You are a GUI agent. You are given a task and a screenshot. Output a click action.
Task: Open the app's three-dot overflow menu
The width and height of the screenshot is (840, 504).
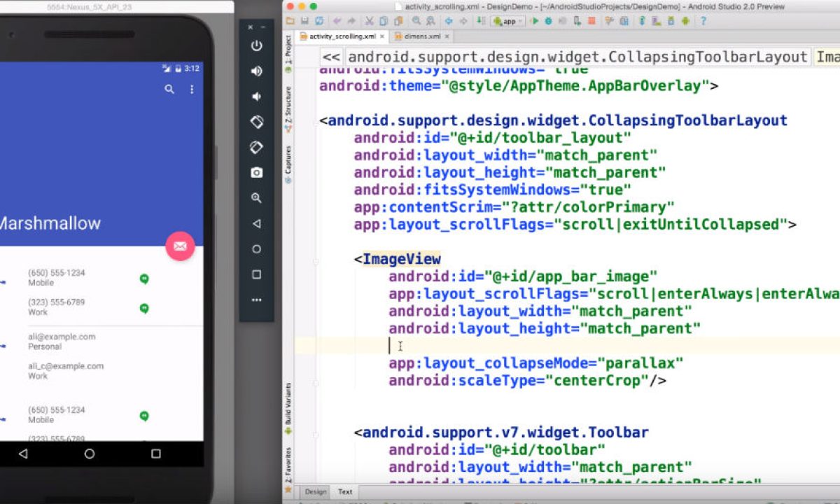tap(192, 90)
